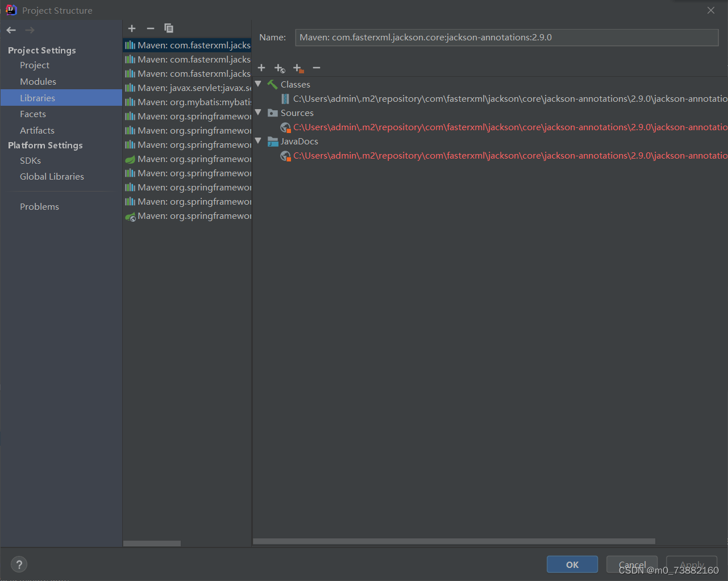Click the Spring leaf with globe icon
The height and width of the screenshot is (581, 728).
[130, 216]
